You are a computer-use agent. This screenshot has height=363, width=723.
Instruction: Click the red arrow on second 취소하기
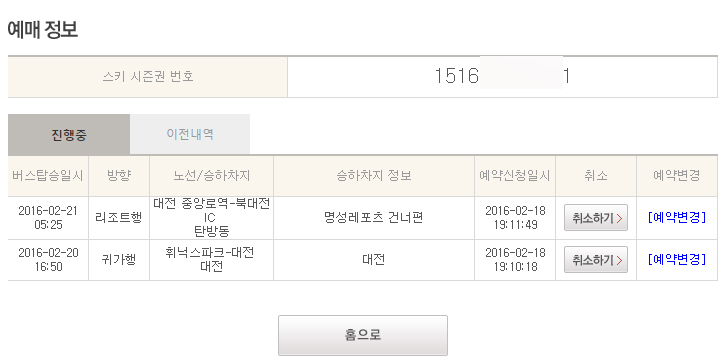619,260
